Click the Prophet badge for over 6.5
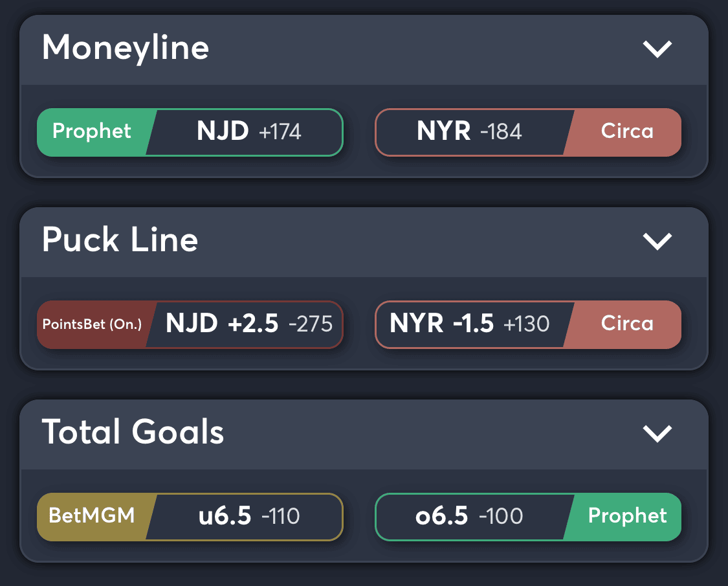The image size is (728, 586). [x=626, y=517]
